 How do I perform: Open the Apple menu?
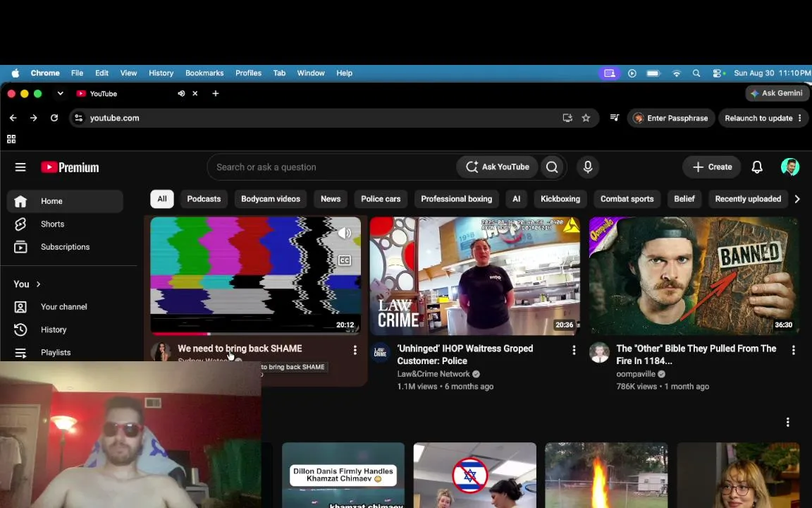point(15,73)
